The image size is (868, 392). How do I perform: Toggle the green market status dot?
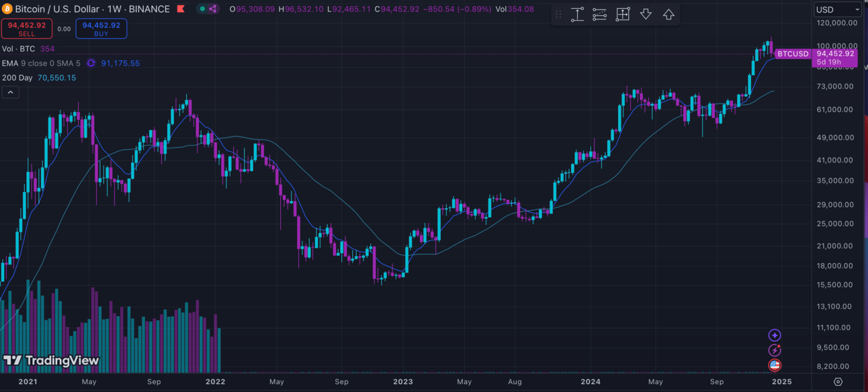point(202,9)
